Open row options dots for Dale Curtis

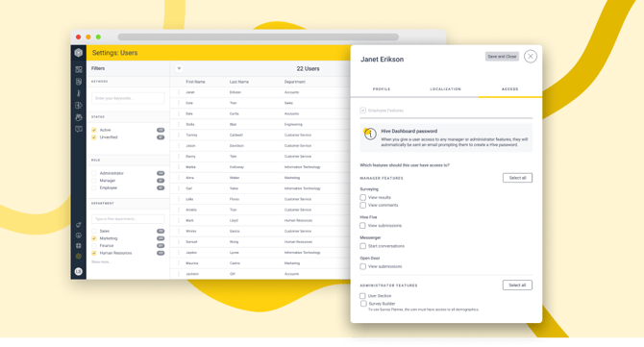pos(179,113)
